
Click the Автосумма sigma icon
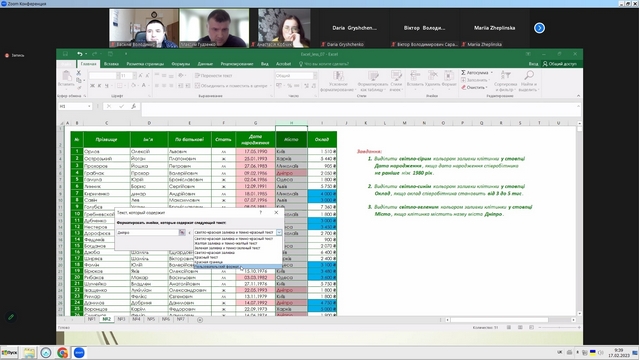[463, 72]
